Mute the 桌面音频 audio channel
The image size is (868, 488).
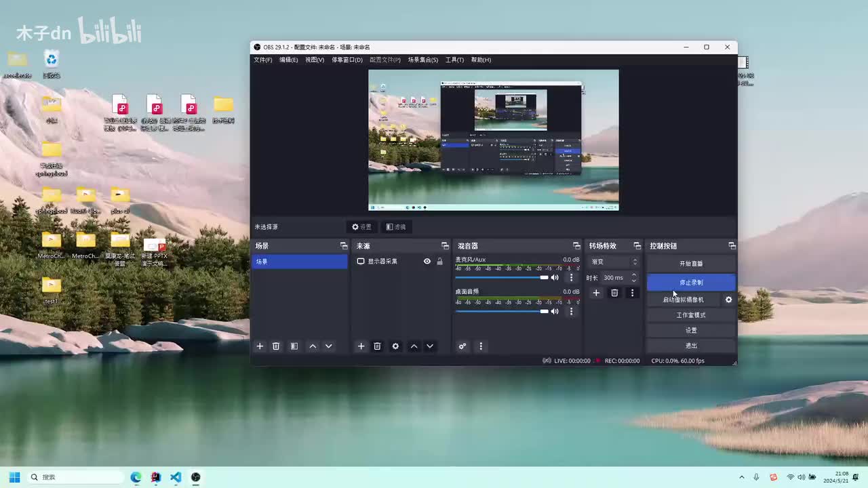(555, 311)
